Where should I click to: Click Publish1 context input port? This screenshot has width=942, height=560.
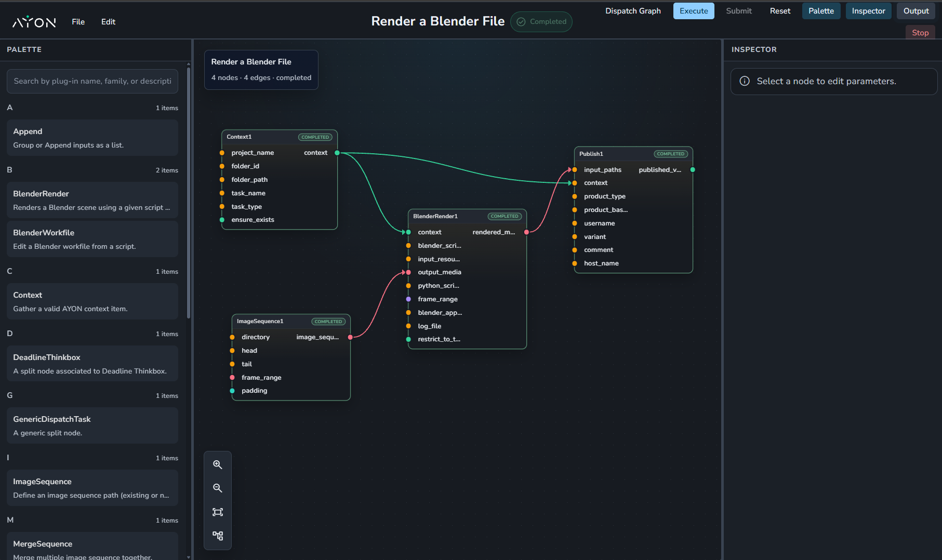575,183
